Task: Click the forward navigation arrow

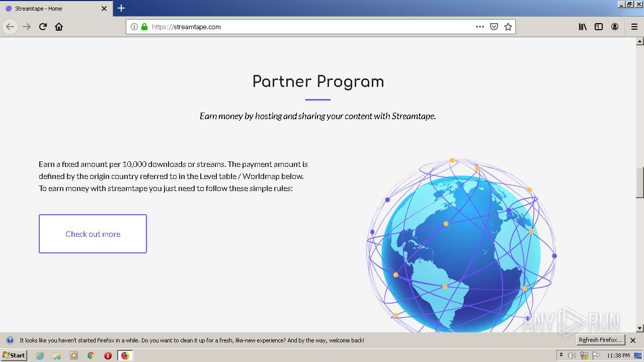Action: coord(27,27)
